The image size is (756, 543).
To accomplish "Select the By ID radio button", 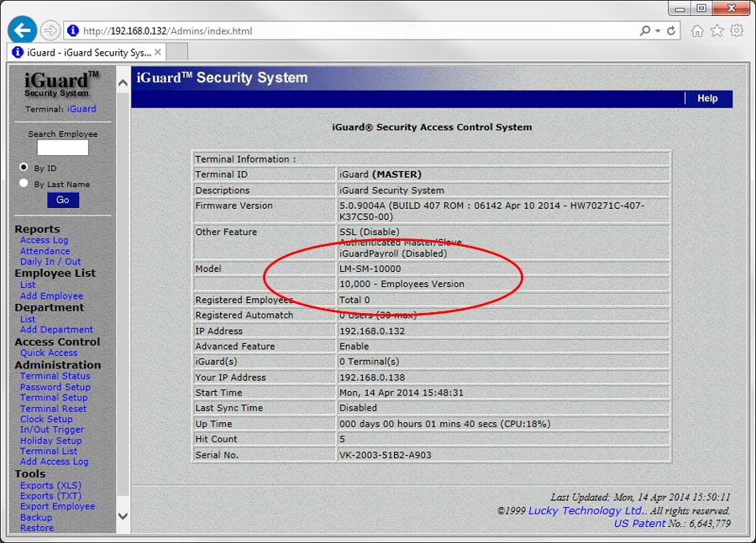I will (24, 167).
